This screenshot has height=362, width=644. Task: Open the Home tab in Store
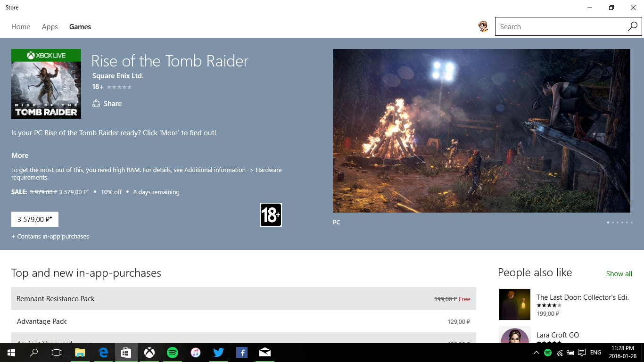(x=21, y=27)
